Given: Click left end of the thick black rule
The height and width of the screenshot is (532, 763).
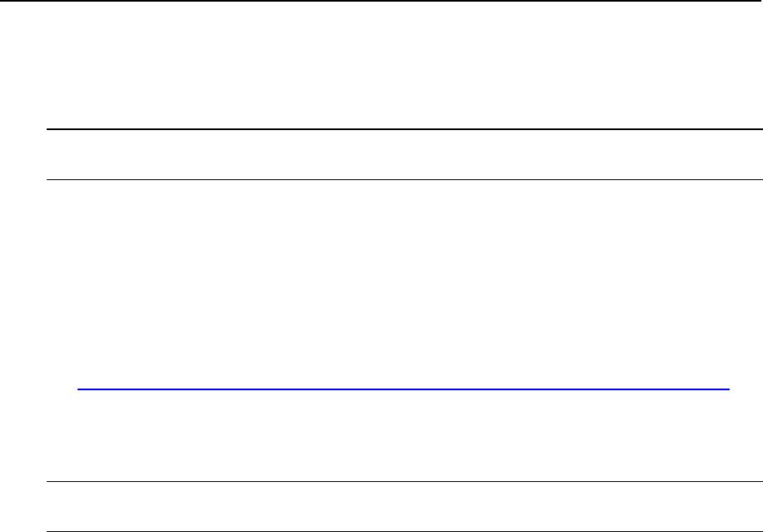Looking at the screenshot, I should [48, 129].
